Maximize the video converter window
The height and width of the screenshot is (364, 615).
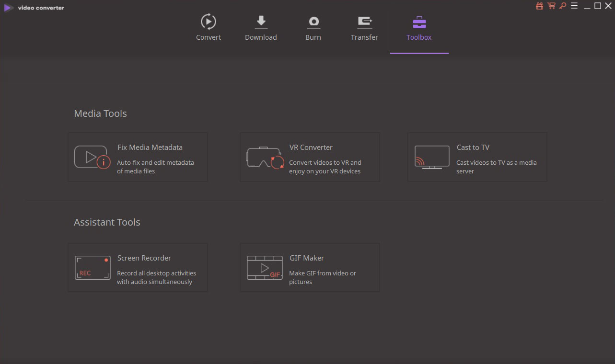pyautogui.click(x=598, y=6)
